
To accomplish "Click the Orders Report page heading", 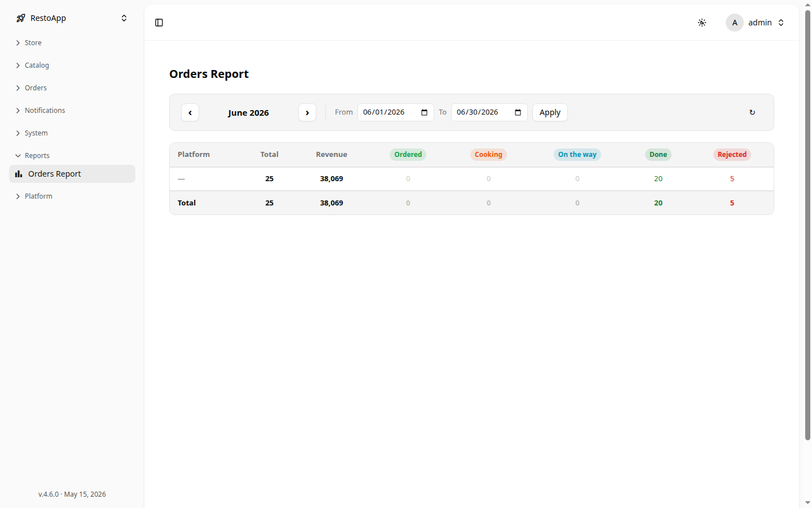I will click(209, 74).
